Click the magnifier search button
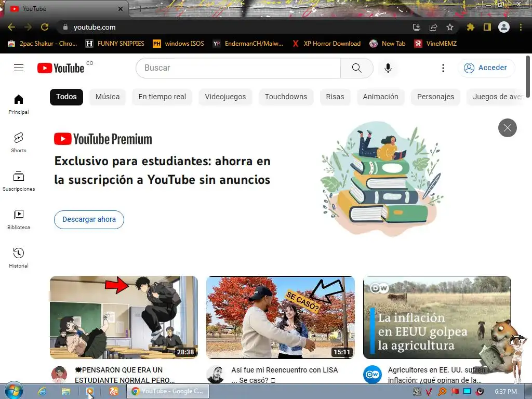This screenshot has width=532, height=399. (x=356, y=68)
